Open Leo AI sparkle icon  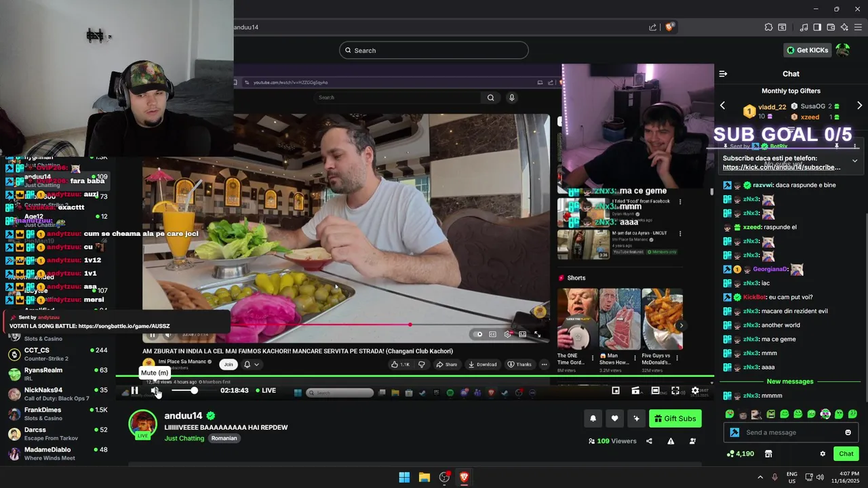click(844, 27)
